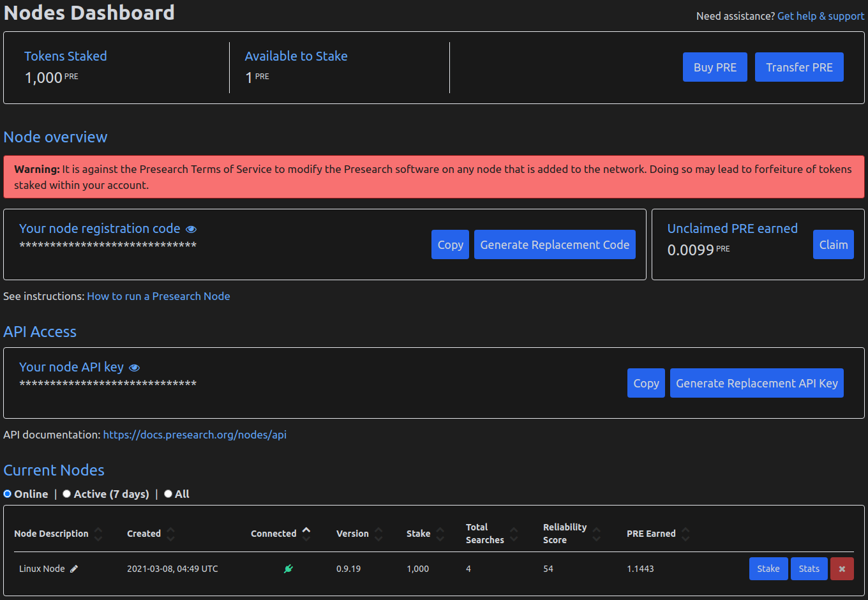Reveal the node registration code eye icon

[191, 229]
